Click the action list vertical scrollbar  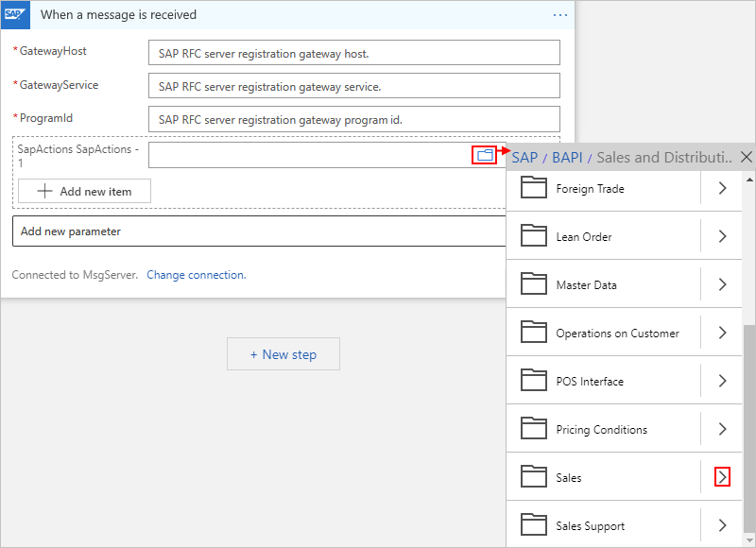(749, 425)
